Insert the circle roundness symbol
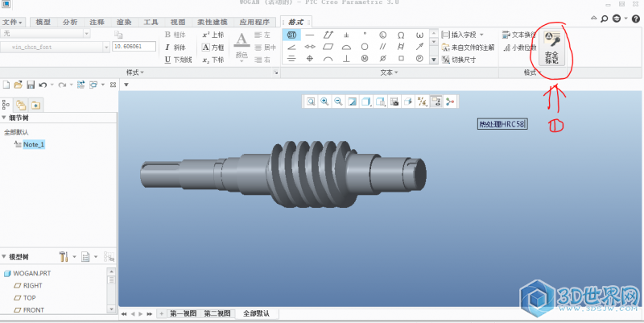 pyautogui.click(x=365, y=47)
